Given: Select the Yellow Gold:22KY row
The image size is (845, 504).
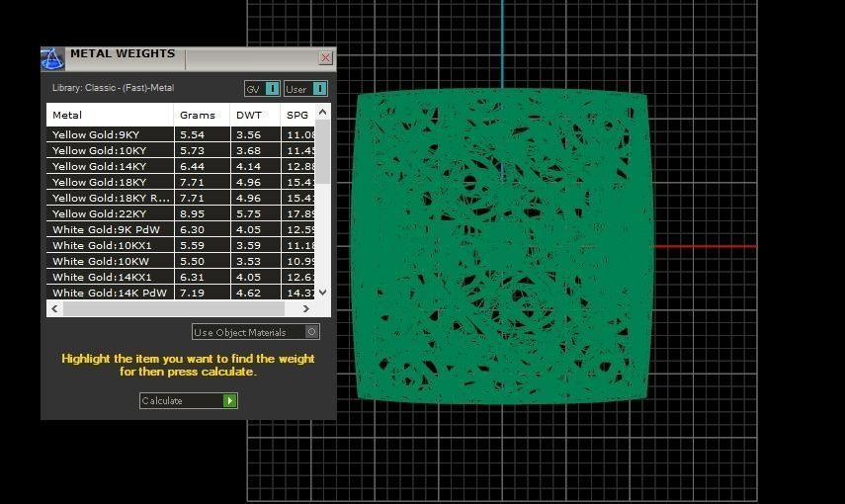Looking at the screenshot, I should [181, 213].
